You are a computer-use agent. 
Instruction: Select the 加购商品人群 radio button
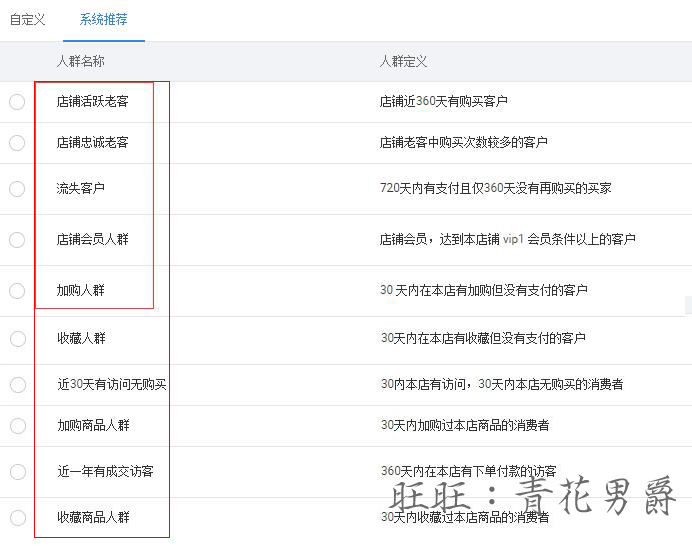17,426
